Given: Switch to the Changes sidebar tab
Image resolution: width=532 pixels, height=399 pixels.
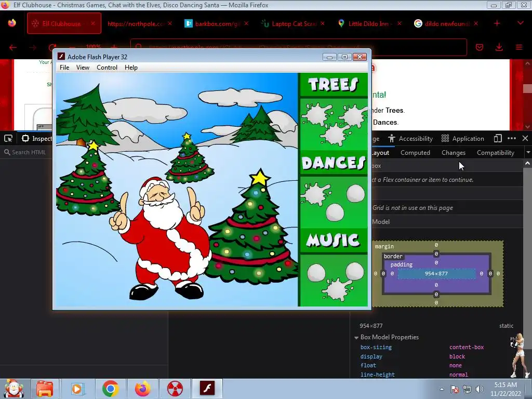Looking at the screenshot, I should [454, 153].
